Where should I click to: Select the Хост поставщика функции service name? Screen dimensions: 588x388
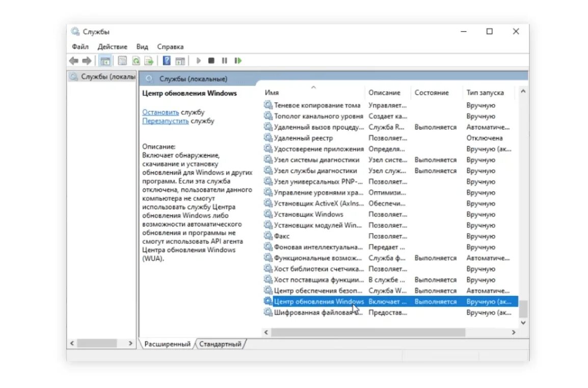click(x=319, y=279)
